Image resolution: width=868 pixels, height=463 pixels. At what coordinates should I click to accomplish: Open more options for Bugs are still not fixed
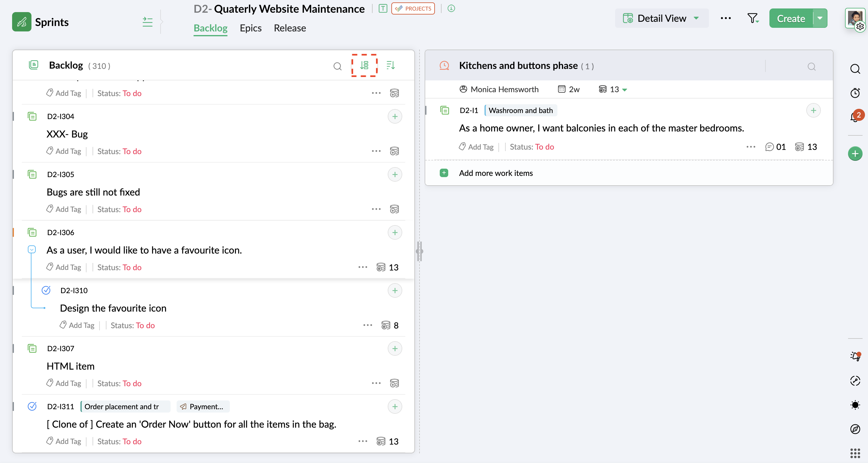[376, 209]
